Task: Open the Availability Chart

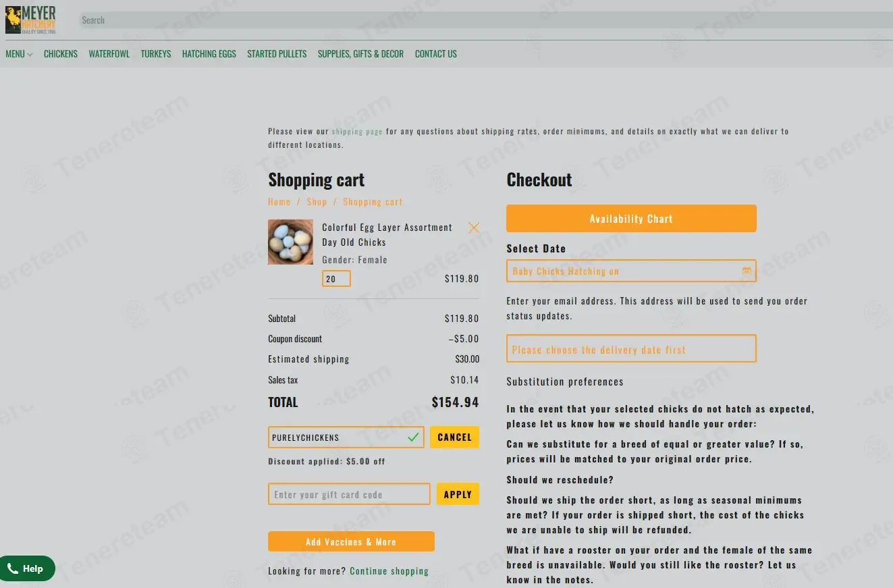Action: click(x=631, y=219)
